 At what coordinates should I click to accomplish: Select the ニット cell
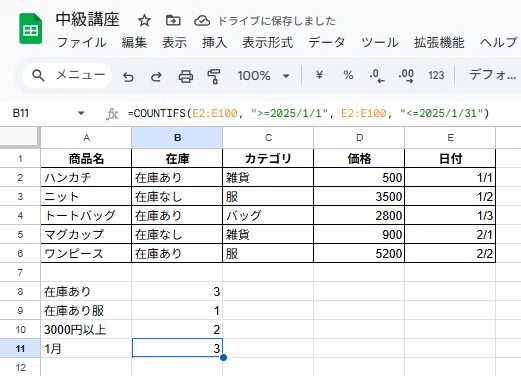[86, 196]
